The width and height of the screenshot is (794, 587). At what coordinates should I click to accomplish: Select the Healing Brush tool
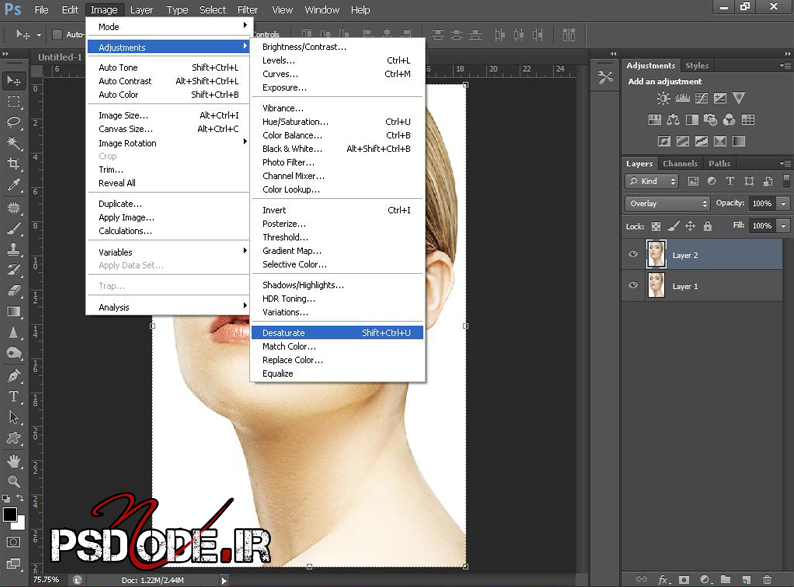tap(14, 208)
